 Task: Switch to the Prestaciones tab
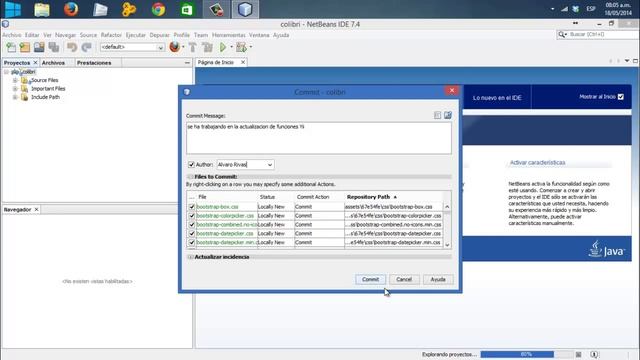click(x=94, y=63)
